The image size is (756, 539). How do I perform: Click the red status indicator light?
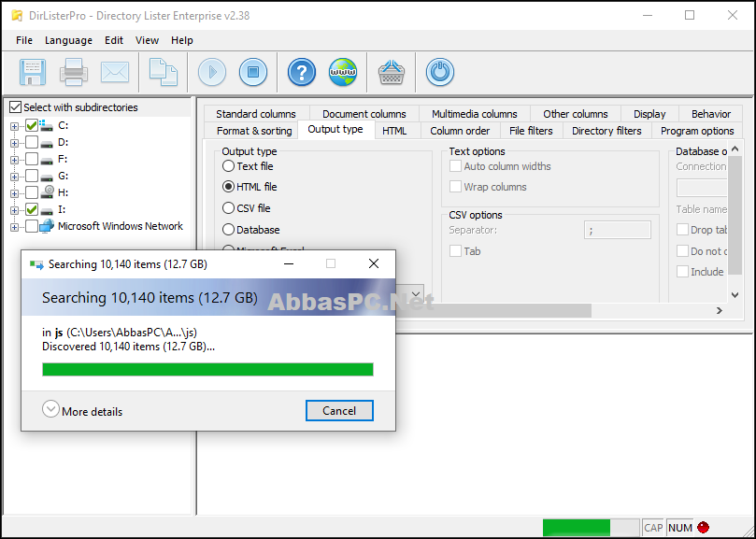point(703,528)
